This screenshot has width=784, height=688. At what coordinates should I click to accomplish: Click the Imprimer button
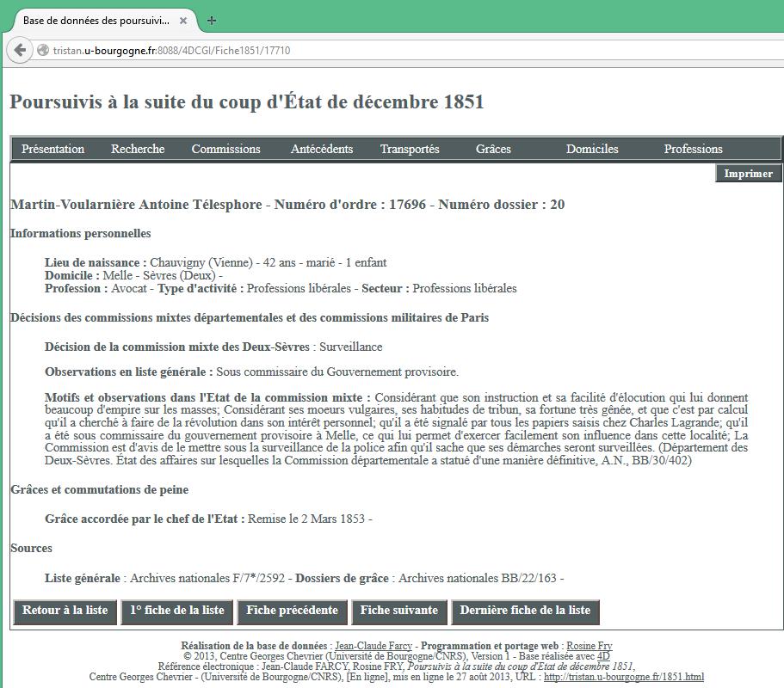pos(748,174)
